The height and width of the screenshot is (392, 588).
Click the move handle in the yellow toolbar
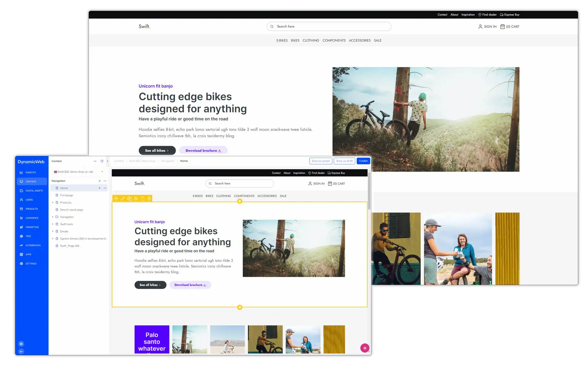click(116, 198)
